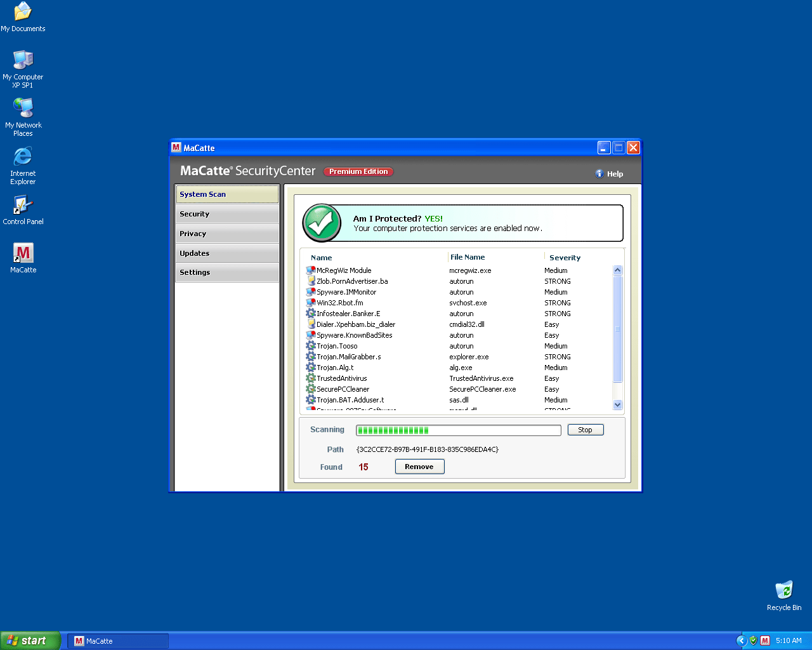Viewport: 812px width, 650px height.
Task: Click the green checkmark protection shield
Action: point(322,223)
